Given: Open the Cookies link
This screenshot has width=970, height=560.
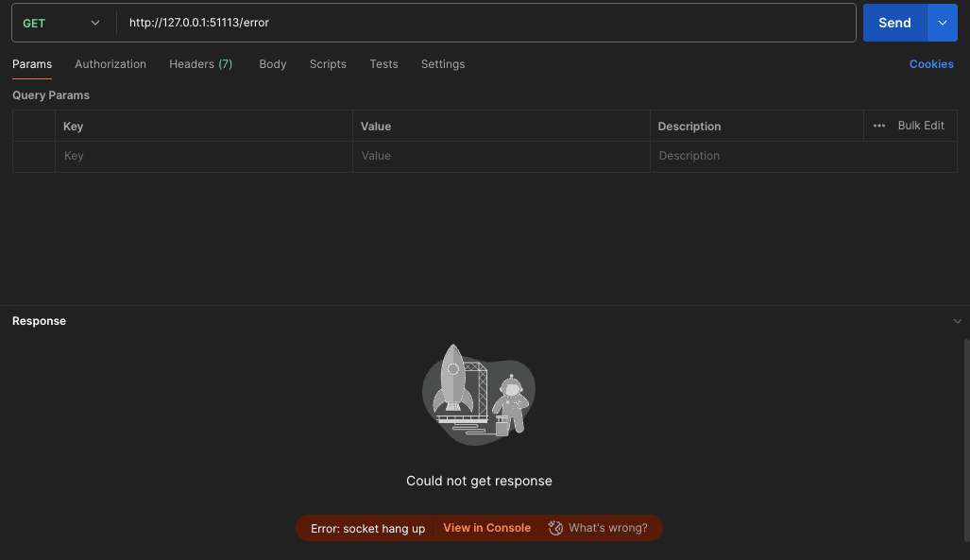Looking at the screenshot, I should tap(931, 63).
